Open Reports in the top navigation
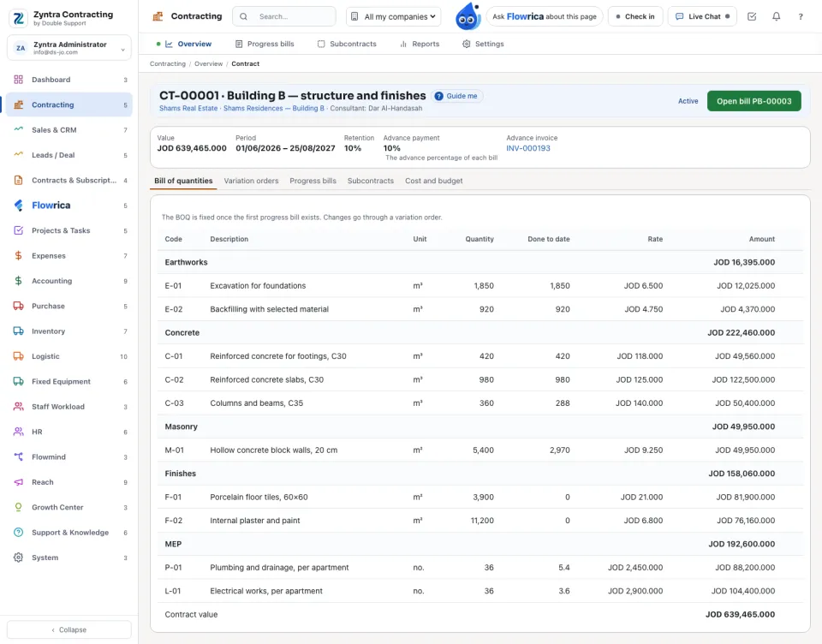This screenshot has width=822, height=644. click(420, 44)
